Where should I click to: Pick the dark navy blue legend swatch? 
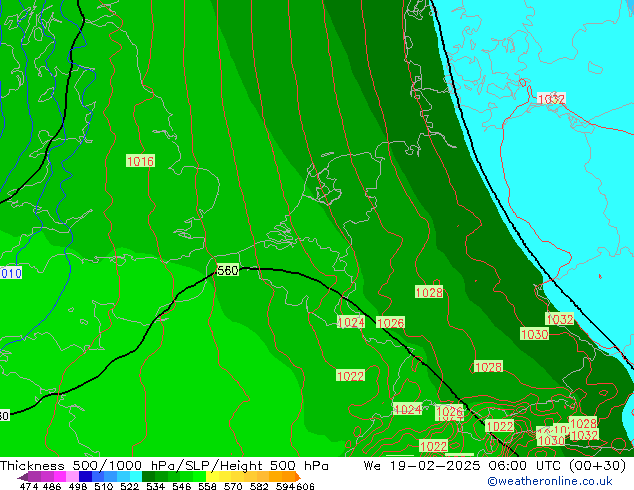coord(85,476)
